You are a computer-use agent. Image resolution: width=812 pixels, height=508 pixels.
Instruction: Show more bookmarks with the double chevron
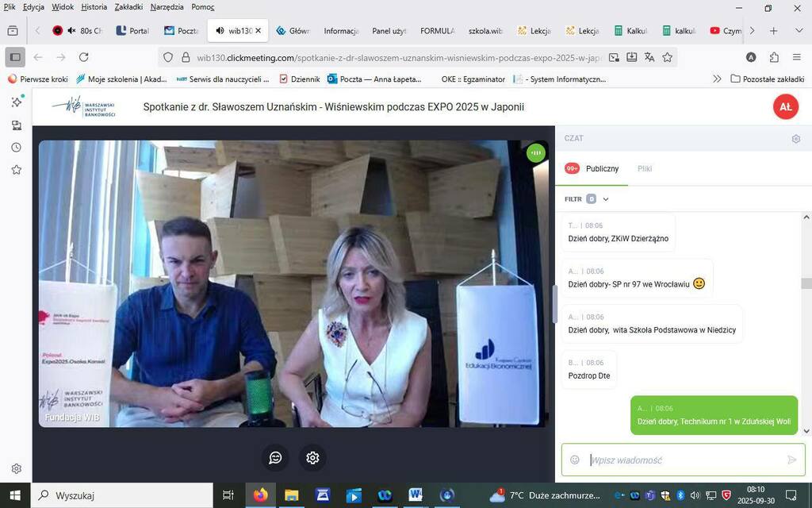pos(717,79)
